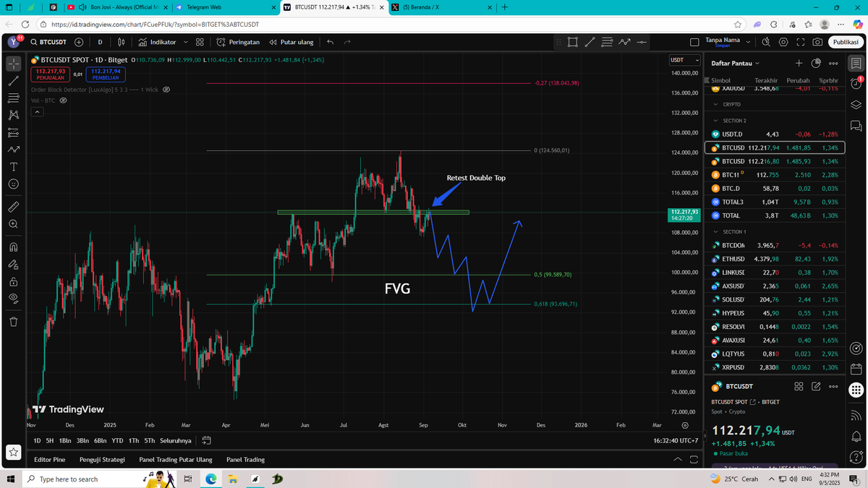The width and height of the screenshot is (868, 488).
Task: Click the redo arrow
Action: pos(347,42)
